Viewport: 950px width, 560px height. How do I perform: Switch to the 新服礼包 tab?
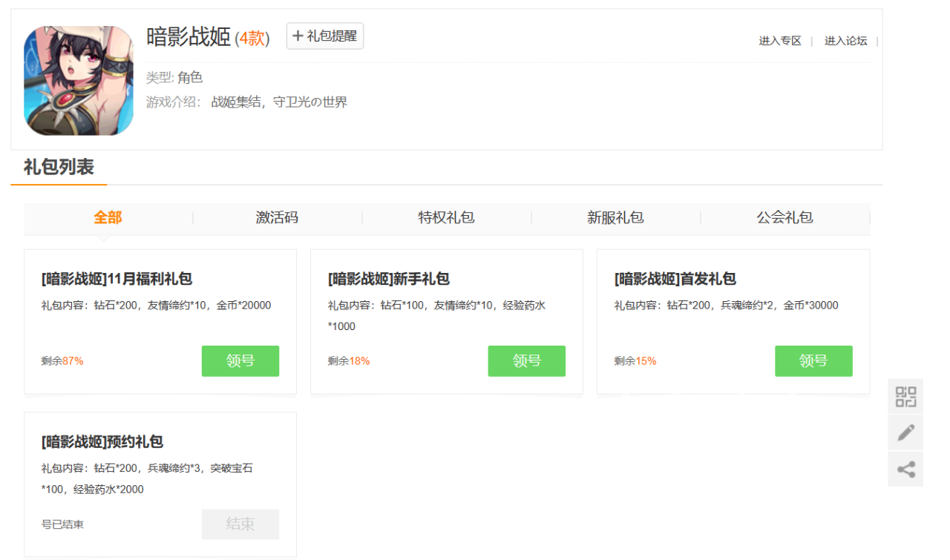tap(615, 217)
